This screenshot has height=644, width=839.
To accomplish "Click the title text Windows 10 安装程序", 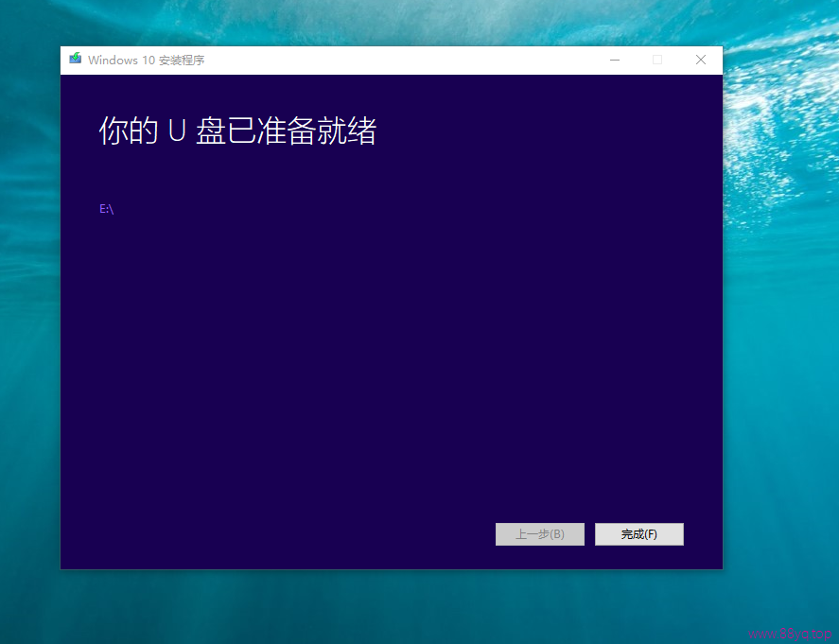I will [146, 60].
